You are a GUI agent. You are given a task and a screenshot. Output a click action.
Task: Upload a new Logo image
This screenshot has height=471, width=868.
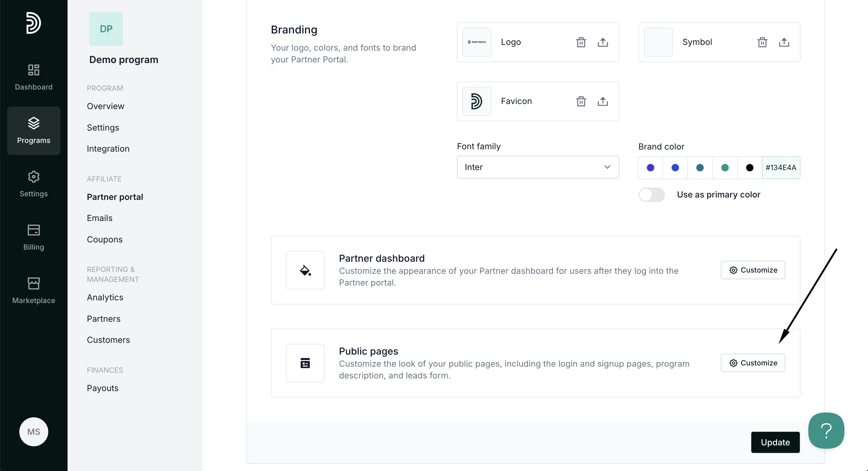coord(603,42)
